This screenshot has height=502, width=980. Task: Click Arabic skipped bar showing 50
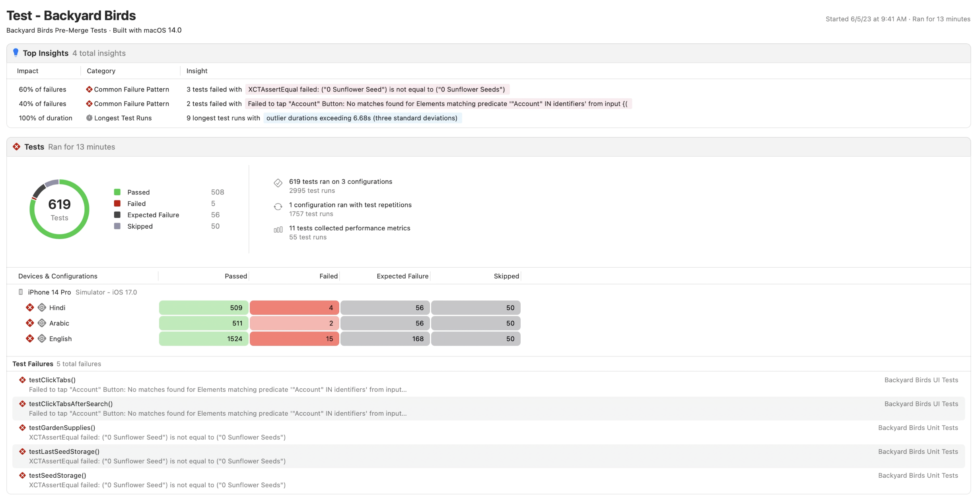click(476, 323)
